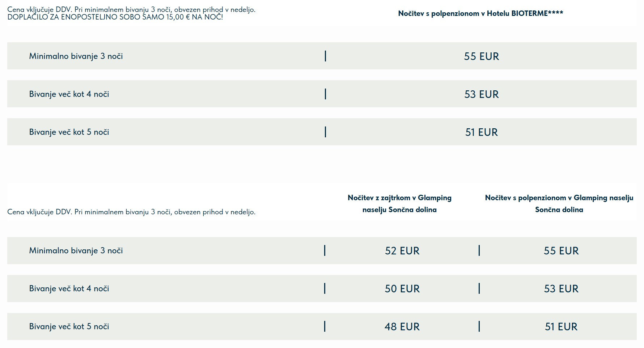Click the 53 EUR Glamping half-board price
The height and width of the screenshot is (348, 644).
[561, 289]
